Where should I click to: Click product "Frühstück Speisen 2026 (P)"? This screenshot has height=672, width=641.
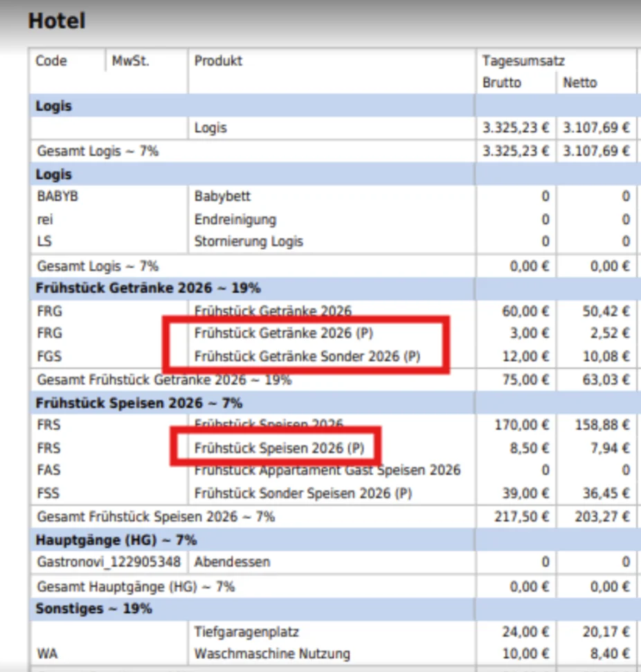click(x=279, y=448)
